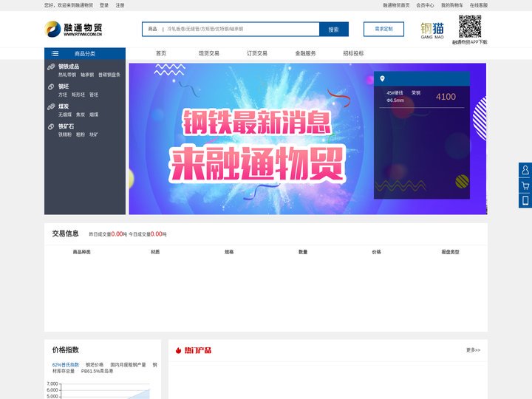The image size is (532, 399).
Task: Click the 商品种类 column header
Action: [x=81, y=252]
